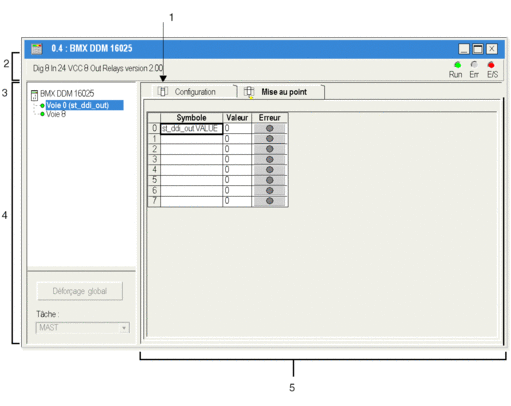
Task: Click error indicator for channel 0
Action: 270,128
